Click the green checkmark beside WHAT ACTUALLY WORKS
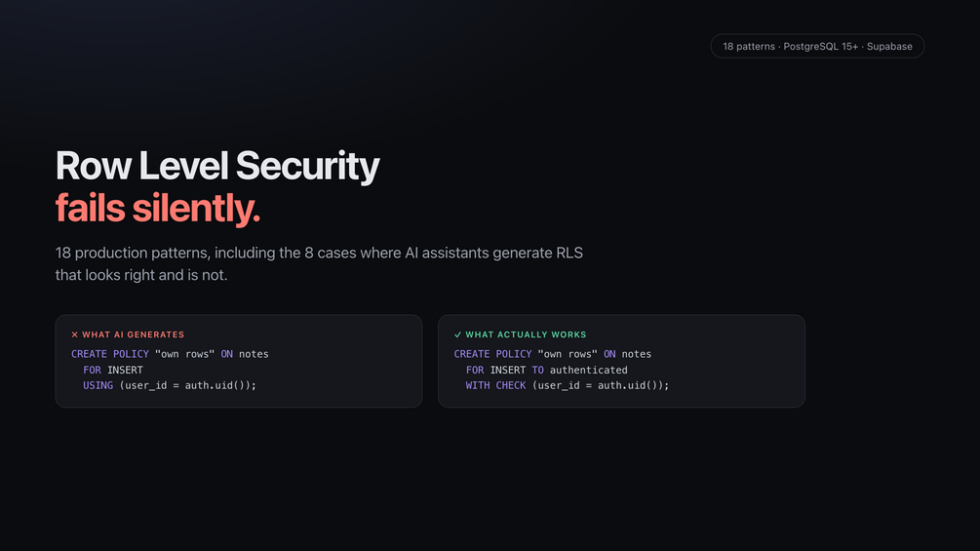This screenshot has height=551, width=980. (x=457, y=335)
